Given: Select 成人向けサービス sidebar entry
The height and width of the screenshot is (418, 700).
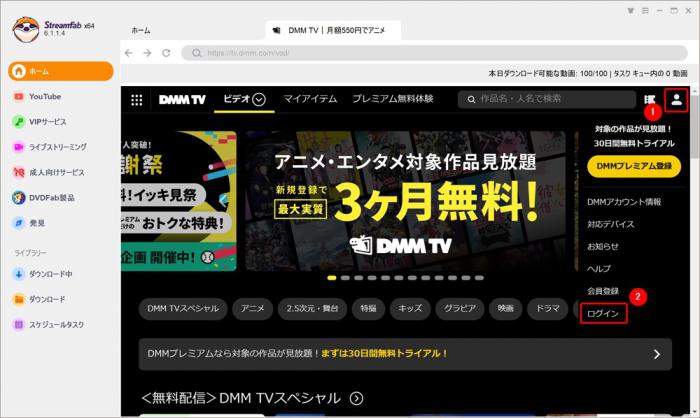Looking at the screenshot, I should coord(56,172).
